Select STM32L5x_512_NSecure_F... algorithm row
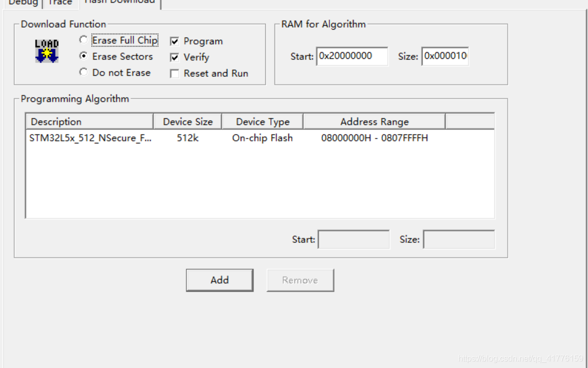Screen dimensions: 588x368 pos(260,138)
